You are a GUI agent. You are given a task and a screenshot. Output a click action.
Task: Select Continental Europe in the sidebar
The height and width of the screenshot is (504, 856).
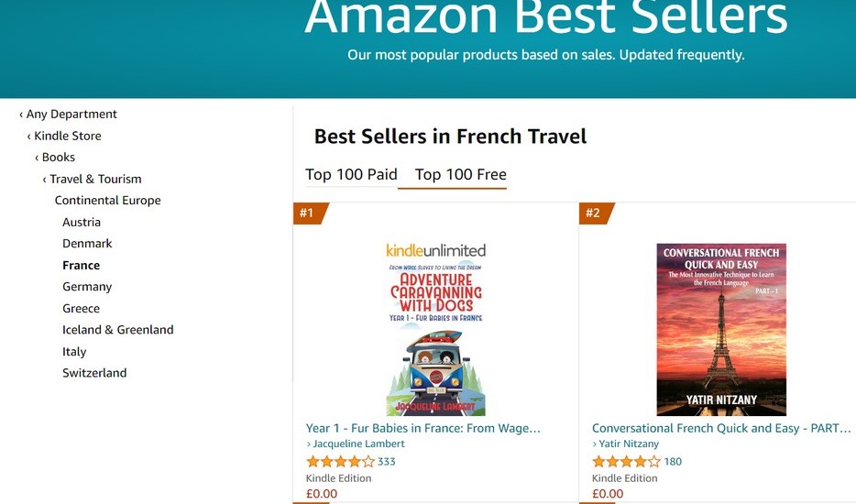coord(107,201)
